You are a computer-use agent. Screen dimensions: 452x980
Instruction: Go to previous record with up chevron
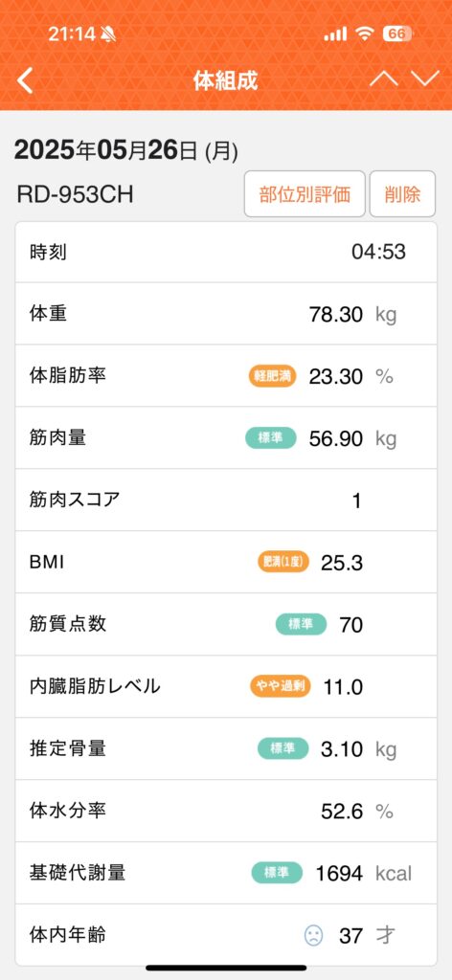pos(384,79)
